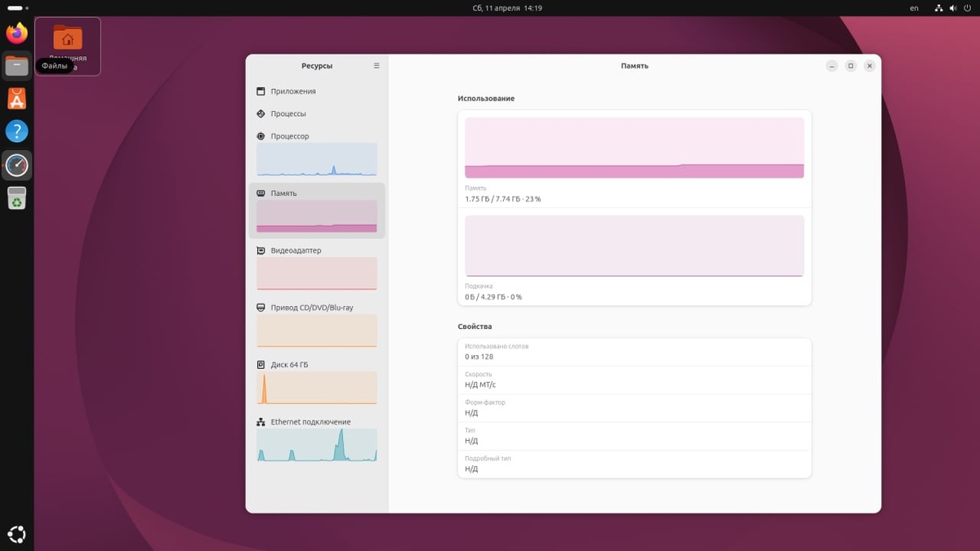Click the Использовано слотов row
Image resolution: width=980 pixels, height=551 pixels.
coord(635,352)
